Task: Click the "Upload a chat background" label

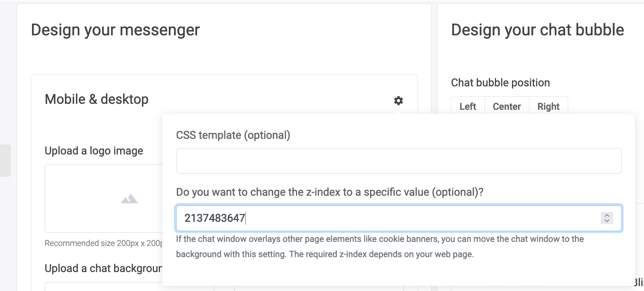Action: click(x=103, y=268)
